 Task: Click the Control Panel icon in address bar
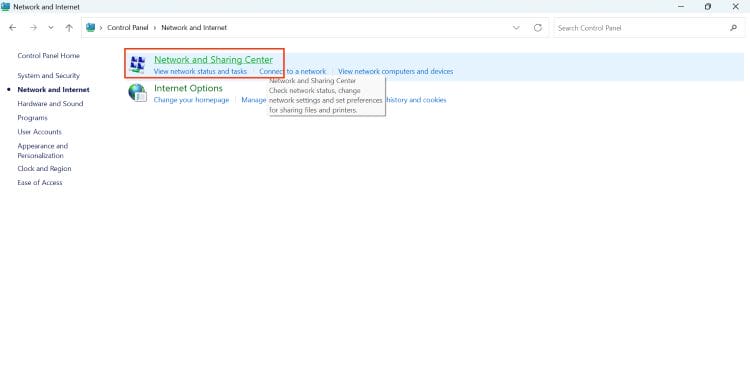90,28
